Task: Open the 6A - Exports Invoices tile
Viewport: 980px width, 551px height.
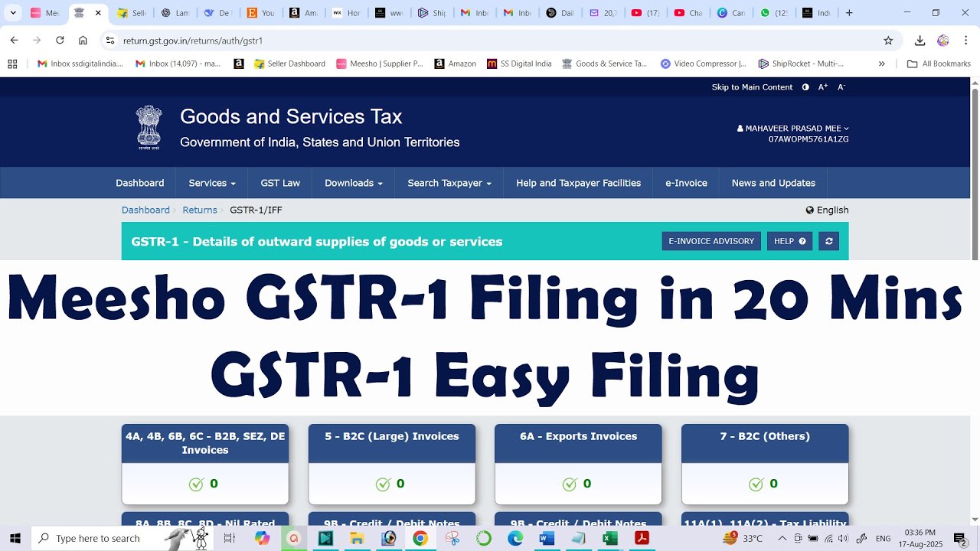Action: (578, 465)
